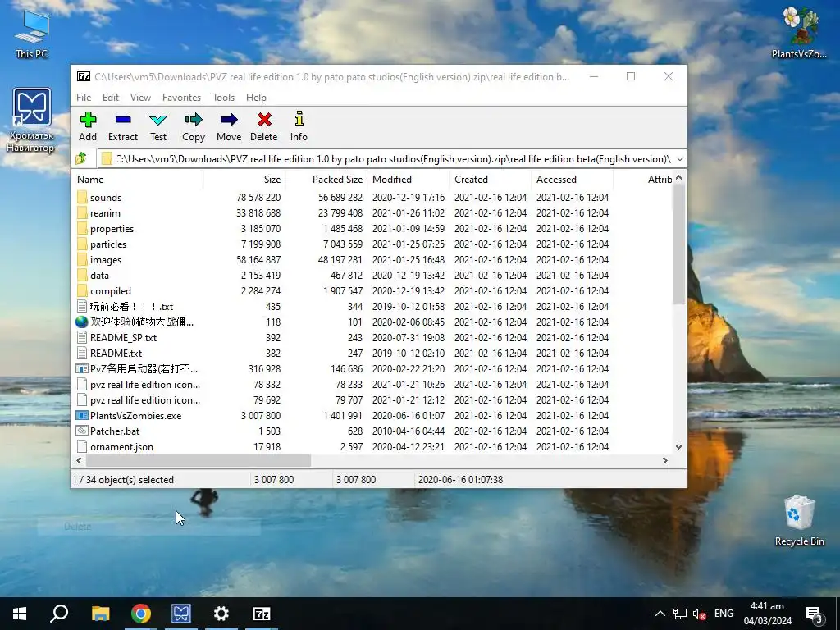
Task: Open This PC desktop icon
Action: [x=32, y=33]
